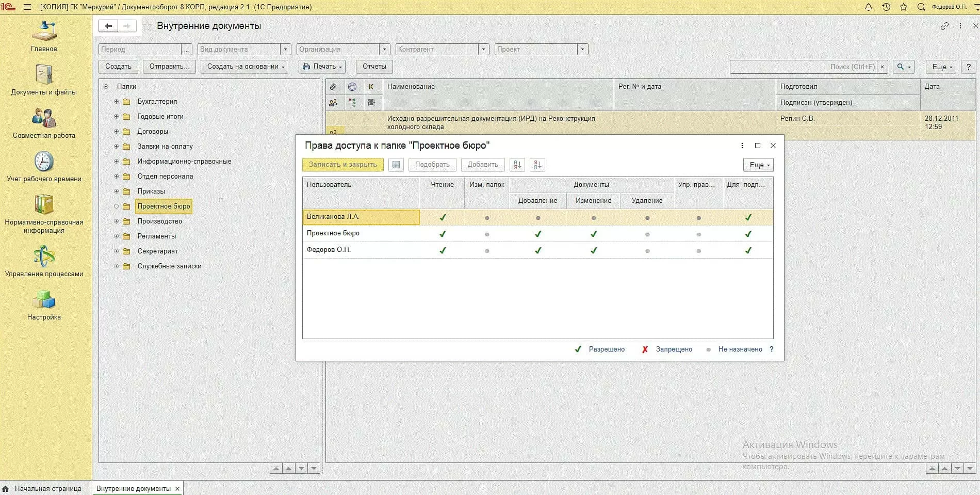Viewport: 980px width, 495px height.
Task: Expand the Договоры folder
Action: (116, 132)
